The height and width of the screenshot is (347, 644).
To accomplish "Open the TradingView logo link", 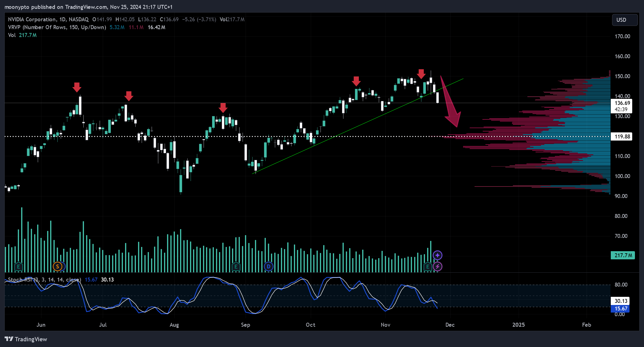I will point(26,339).
